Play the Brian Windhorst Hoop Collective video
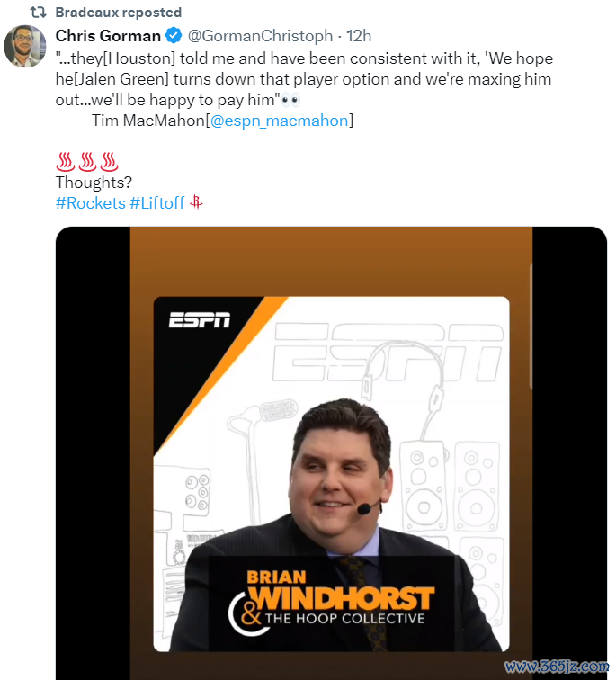 331,452
